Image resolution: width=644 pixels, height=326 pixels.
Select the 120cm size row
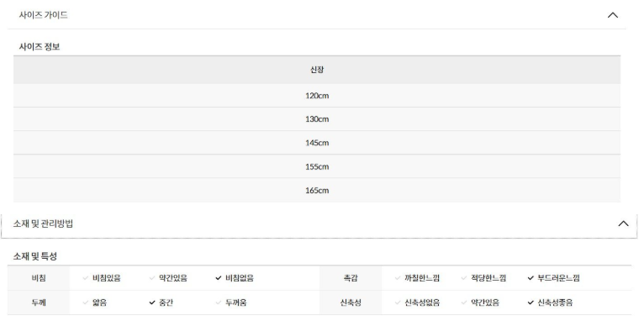317,96
